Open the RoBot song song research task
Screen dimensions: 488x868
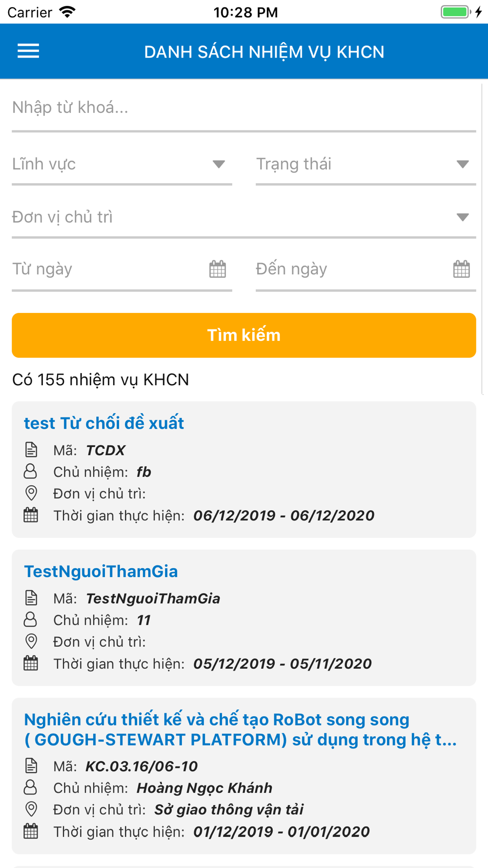(241, 729)
